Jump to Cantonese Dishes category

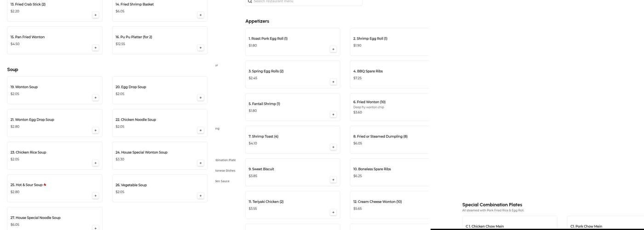pyautogui.click(x=225, y=171)
